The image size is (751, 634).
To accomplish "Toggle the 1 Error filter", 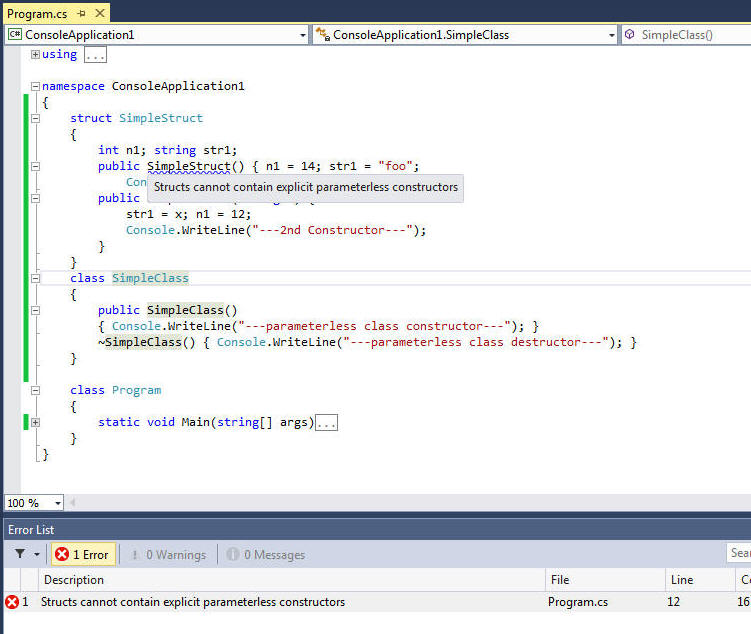I will [x=83, y=554].
